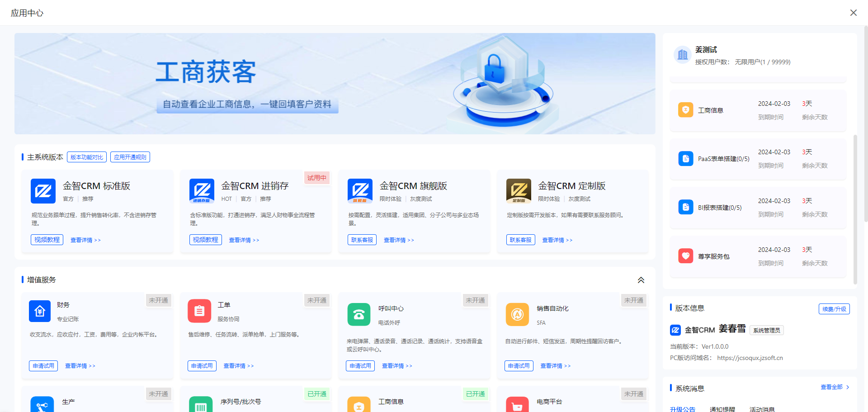Screen dimensions: 868x412
Task: Click the right panel's inner scrollbar
Action: click(855, 209)
